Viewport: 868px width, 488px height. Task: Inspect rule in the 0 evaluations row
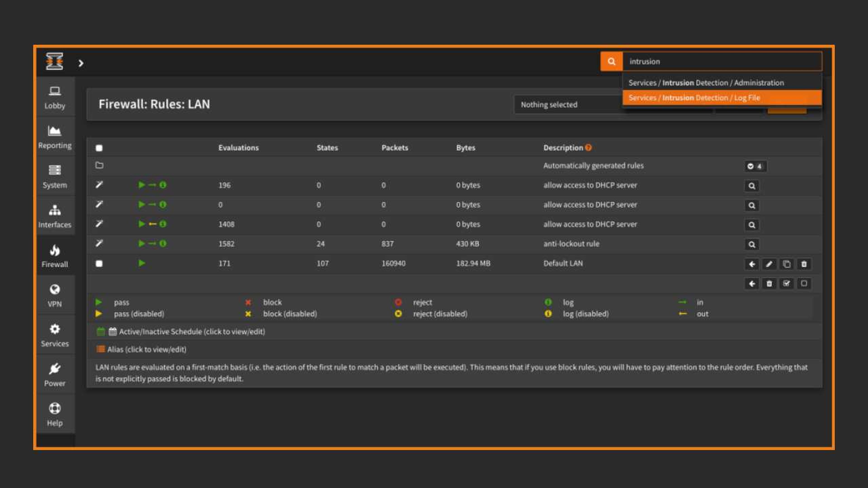(752, 205)
